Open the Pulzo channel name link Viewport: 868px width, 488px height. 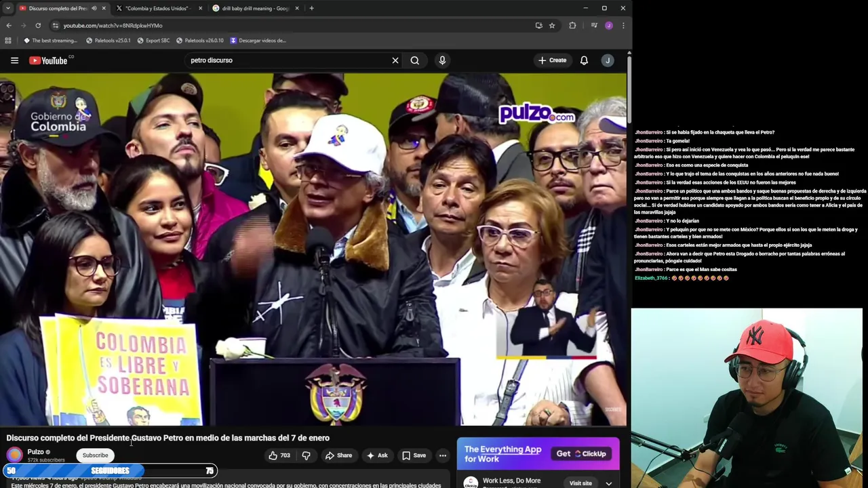coord(35,452)
